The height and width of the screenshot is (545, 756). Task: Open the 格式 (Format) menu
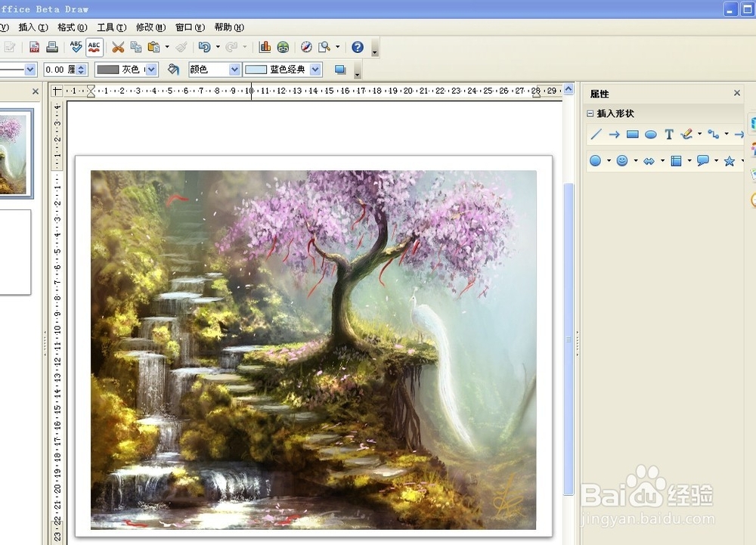click(73, 27)
